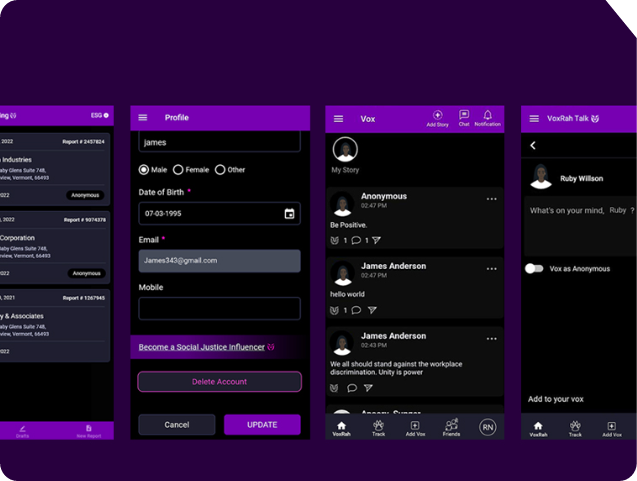
Task: Click the name field containing james
Action: (x=219, y=142)
